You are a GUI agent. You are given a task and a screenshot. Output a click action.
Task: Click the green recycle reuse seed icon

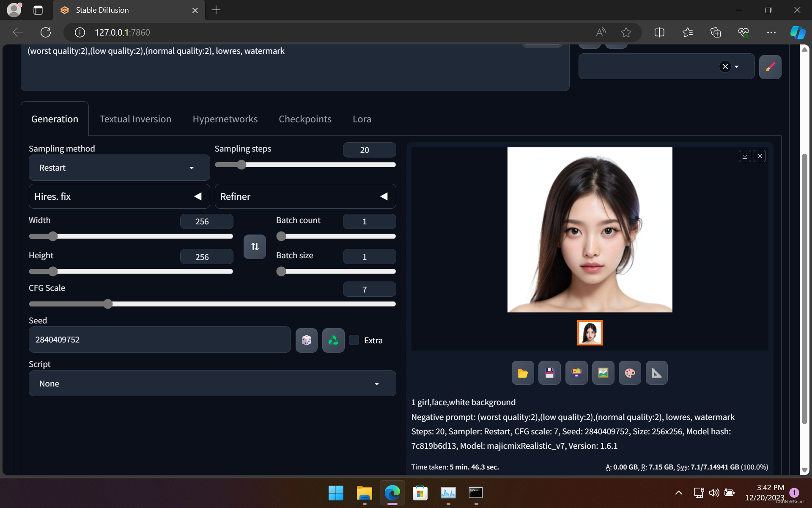tap(333, 340)
